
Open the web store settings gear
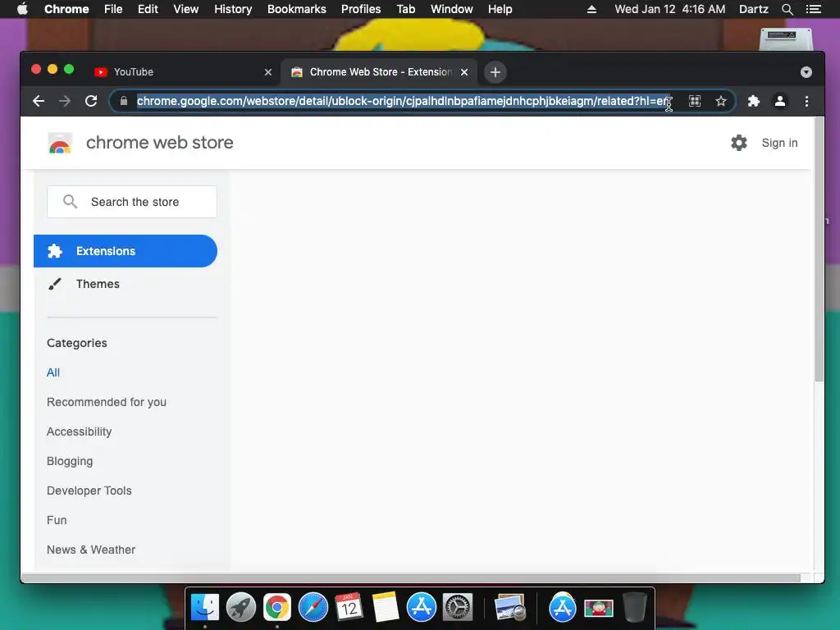coord(739,143)
